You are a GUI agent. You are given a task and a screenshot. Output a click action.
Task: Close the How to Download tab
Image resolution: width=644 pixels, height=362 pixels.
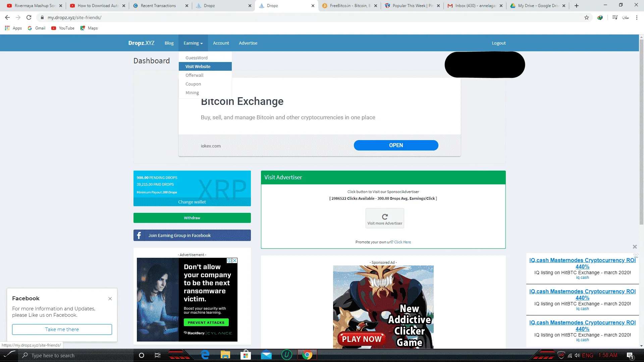[x=124, y=6]
